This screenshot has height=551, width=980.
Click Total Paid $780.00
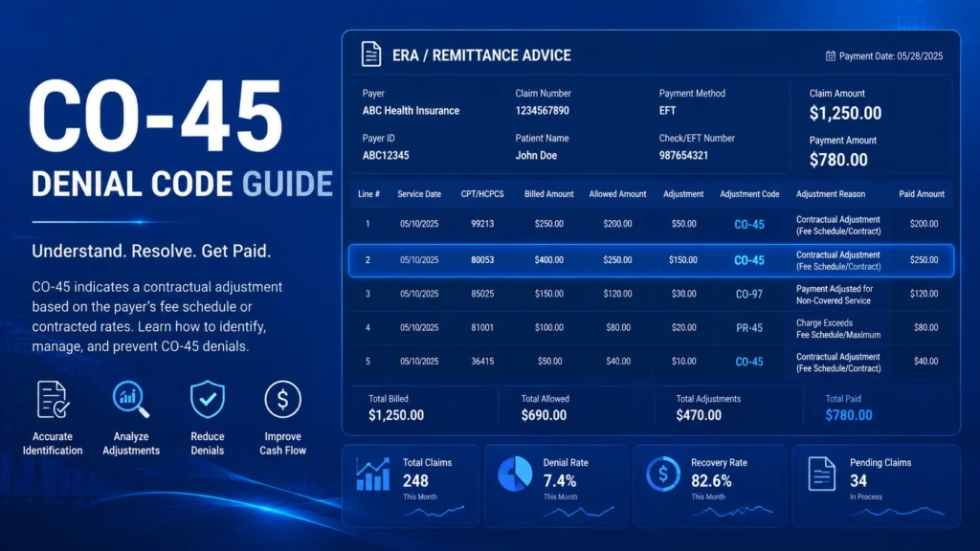848,415
